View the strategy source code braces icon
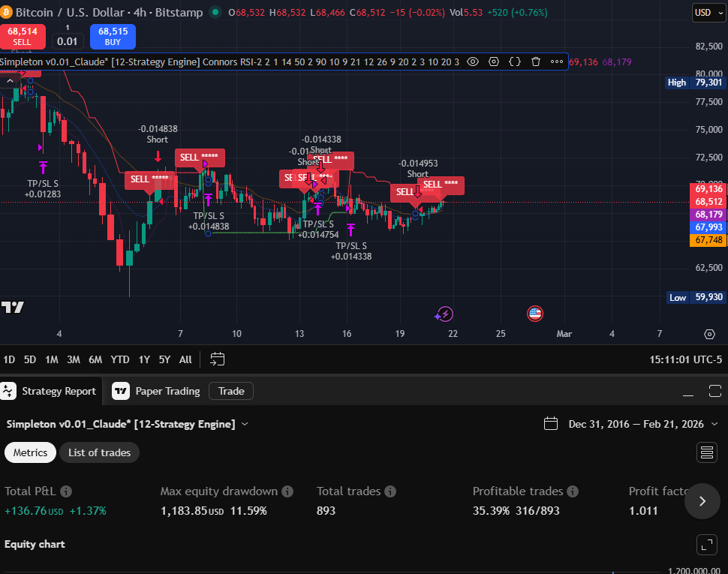 514,62
